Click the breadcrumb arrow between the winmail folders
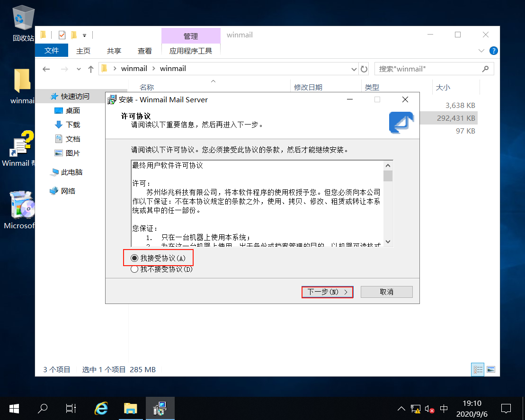Screen dimensions: 525x420 point(154,69)
